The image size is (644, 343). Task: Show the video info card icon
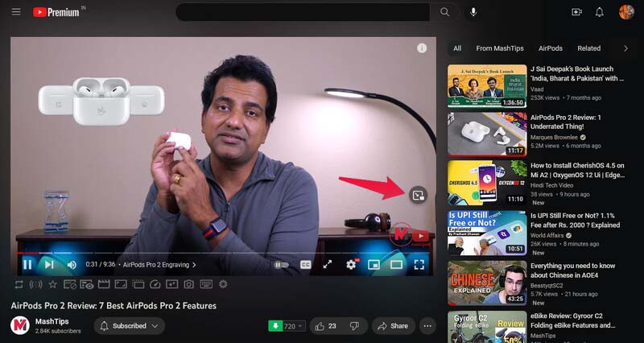click(422, 48)
